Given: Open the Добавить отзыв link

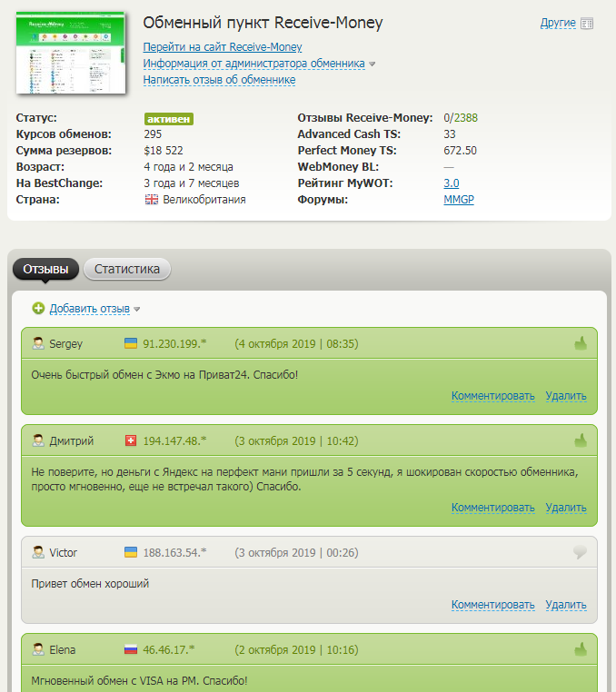Looking at the screenshot, I should (90, 309).
